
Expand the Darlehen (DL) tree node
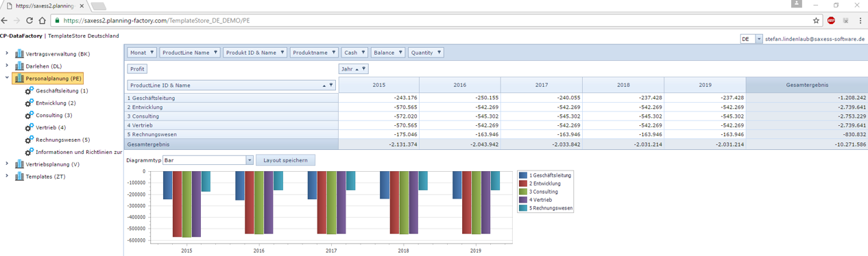click(x=7, y=66)
